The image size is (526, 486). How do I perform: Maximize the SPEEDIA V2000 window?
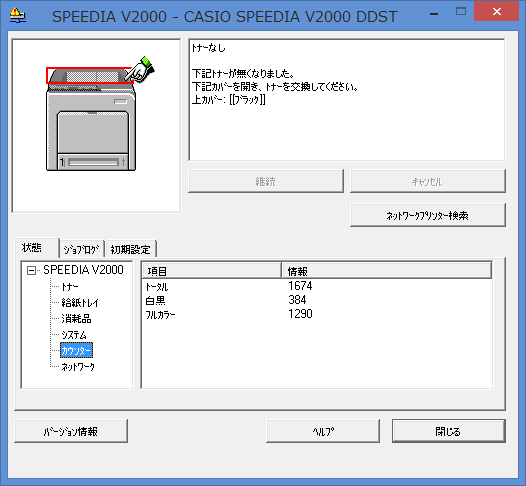pyautogui.click(x=461, y=12)
